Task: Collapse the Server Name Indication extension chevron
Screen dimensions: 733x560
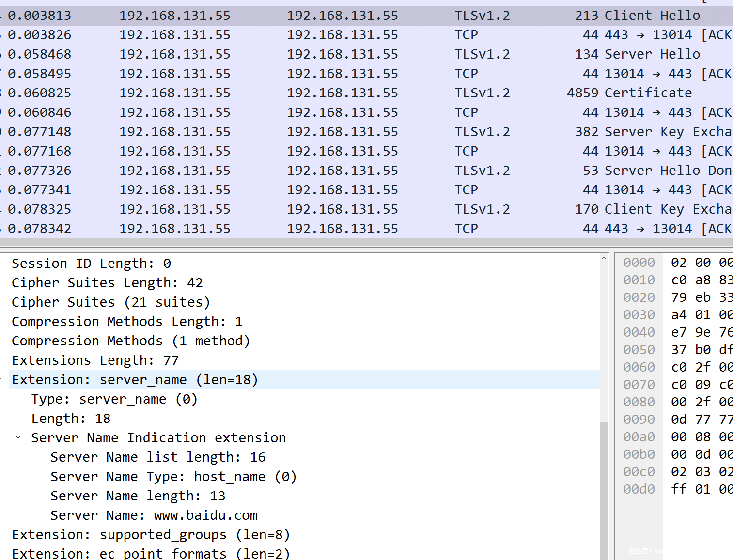Action: [18, 437]
